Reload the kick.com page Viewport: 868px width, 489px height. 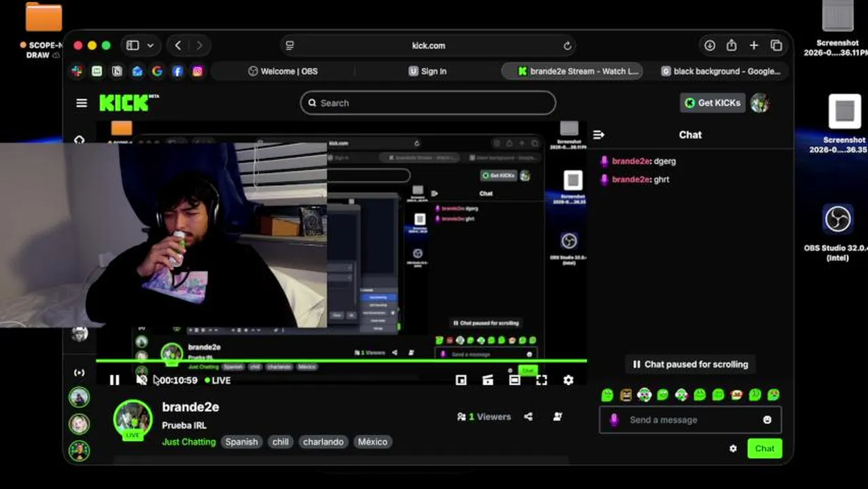click(567, 46)
